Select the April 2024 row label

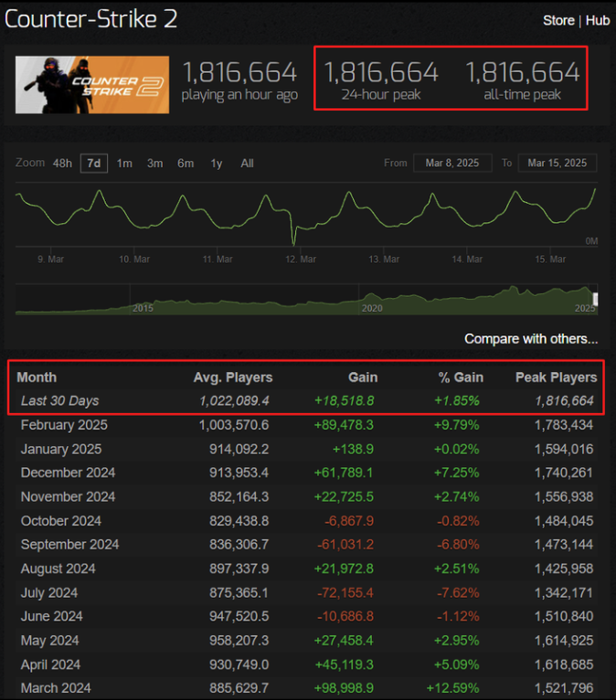tap(50, 664)
